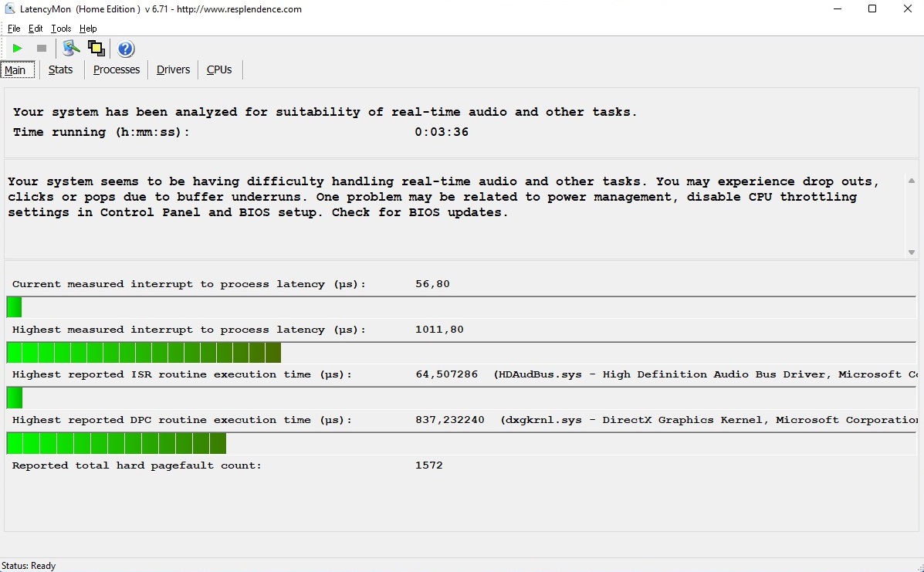The height and width of the screenshot is (572, 924).
Task: Open the File menu
Action: [x=14, y=29]
